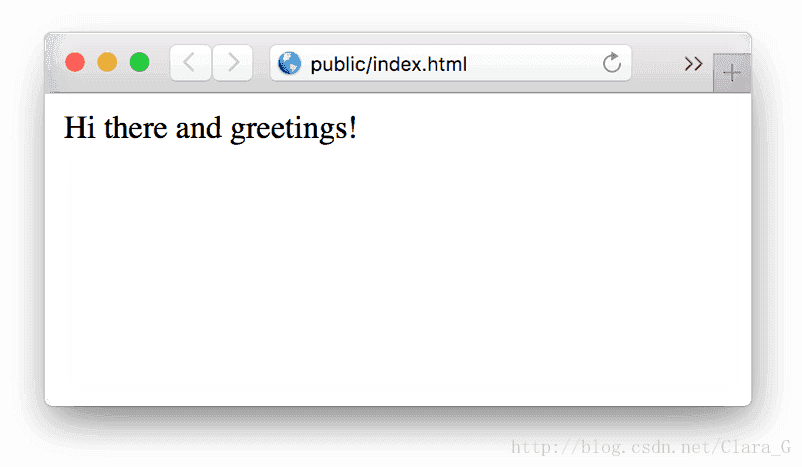The image size is (802, 467).
Task: Click the word "there" in the page text
Action: click(x=136, y=127)
